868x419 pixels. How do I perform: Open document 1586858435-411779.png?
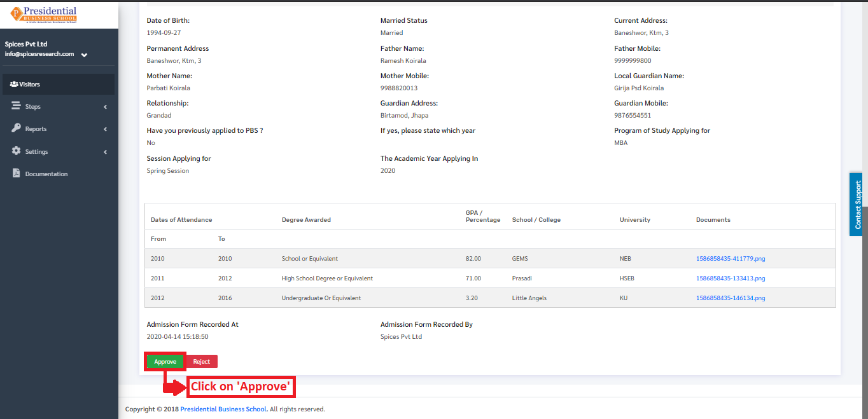pyautogui.click(x=731, y=259)
